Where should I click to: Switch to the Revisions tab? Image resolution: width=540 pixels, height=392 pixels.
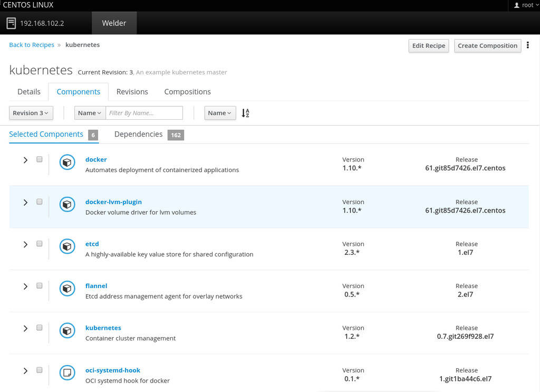point(132,92)
